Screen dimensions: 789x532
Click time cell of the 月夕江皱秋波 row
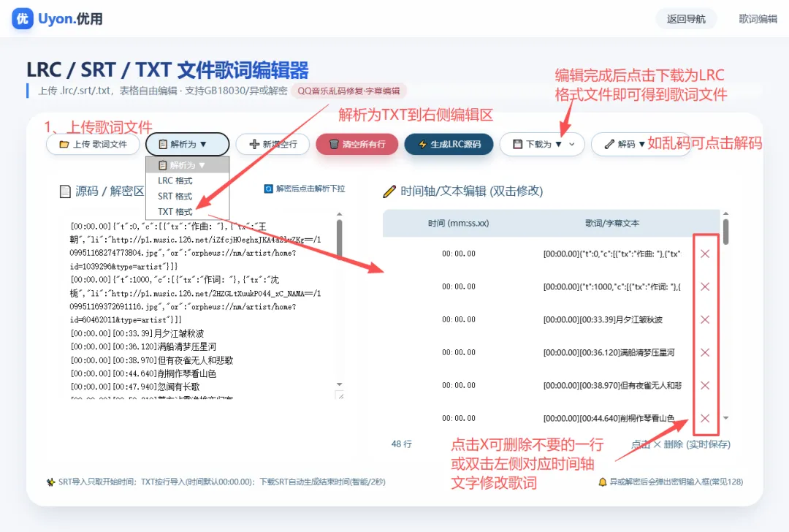pos(458,319)
